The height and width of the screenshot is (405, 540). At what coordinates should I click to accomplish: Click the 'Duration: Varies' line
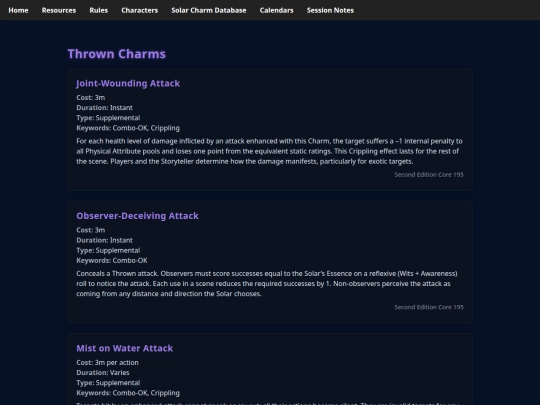(x=103, y=373)
